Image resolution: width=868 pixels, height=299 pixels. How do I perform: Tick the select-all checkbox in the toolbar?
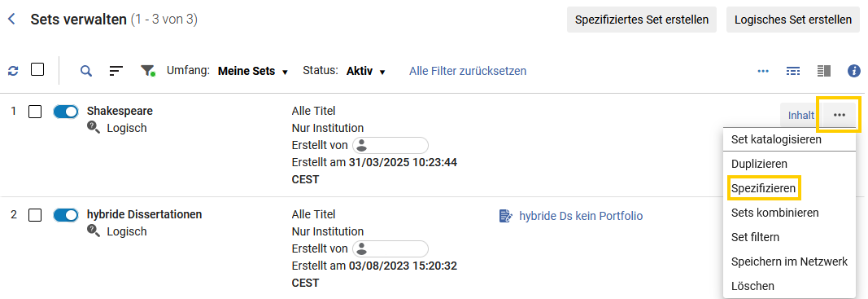(x=37, y=70)
